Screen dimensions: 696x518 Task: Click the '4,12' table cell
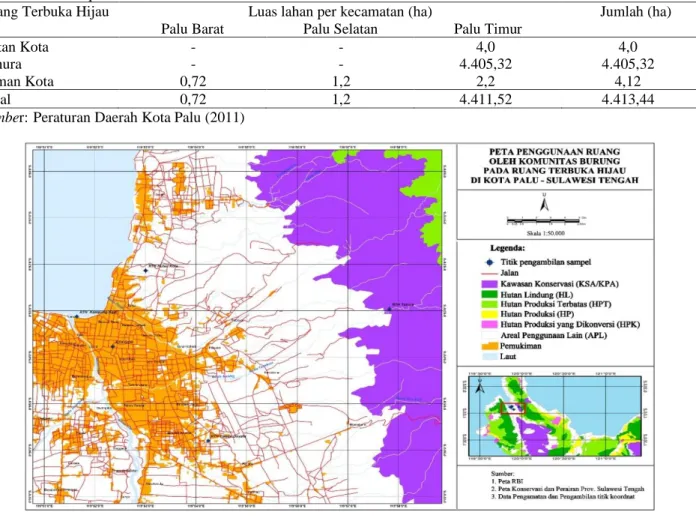[628, 82]
